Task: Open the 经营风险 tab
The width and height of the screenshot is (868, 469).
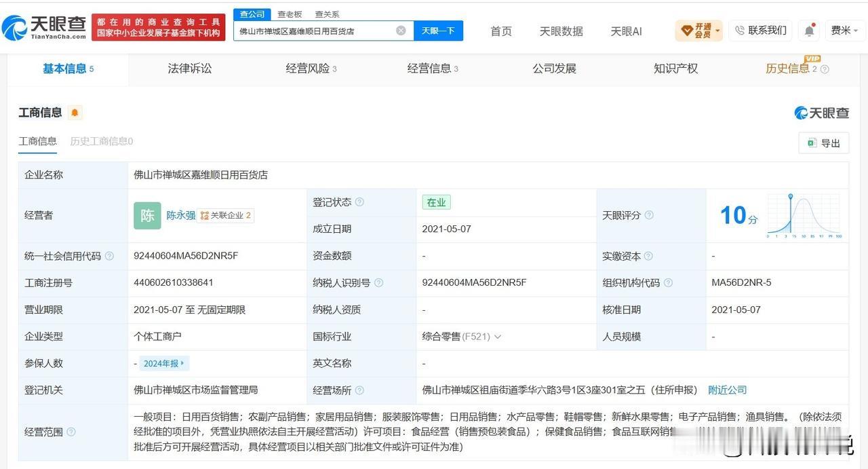Action: click(311, 69)
